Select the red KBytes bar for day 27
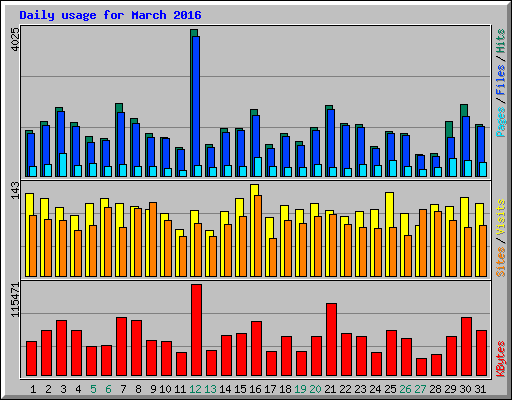This screenshot has width=512, height=400. 421,367
